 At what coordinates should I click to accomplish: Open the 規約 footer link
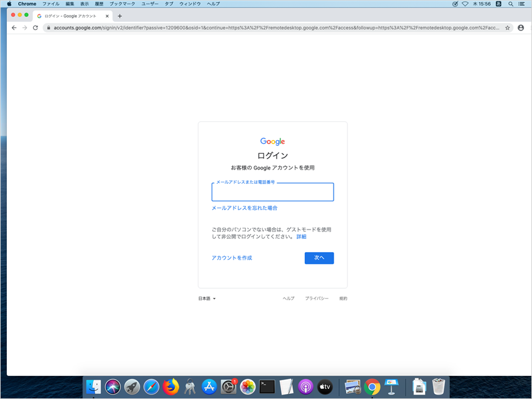coord(343,298)
